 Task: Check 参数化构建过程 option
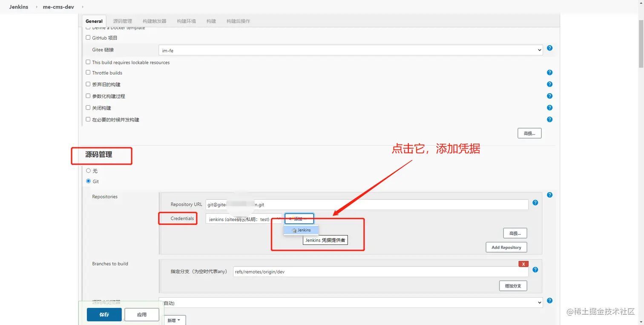tap(88, 96)
